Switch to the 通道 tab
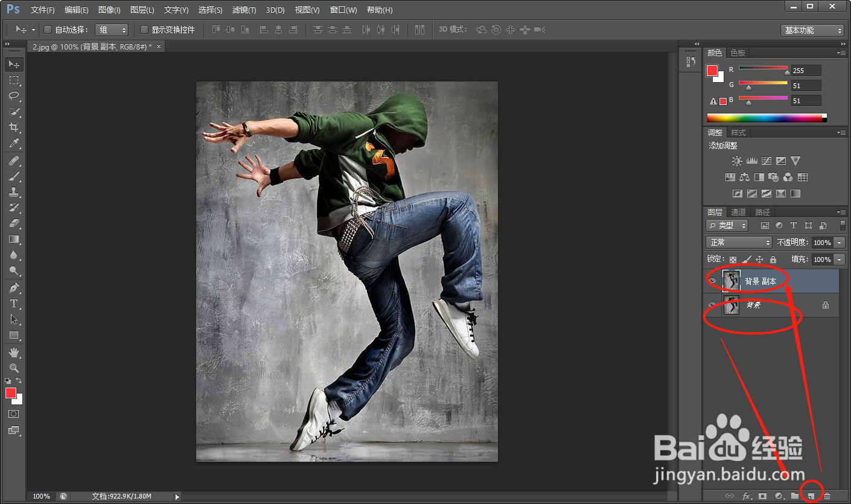 tap(738, 212)
